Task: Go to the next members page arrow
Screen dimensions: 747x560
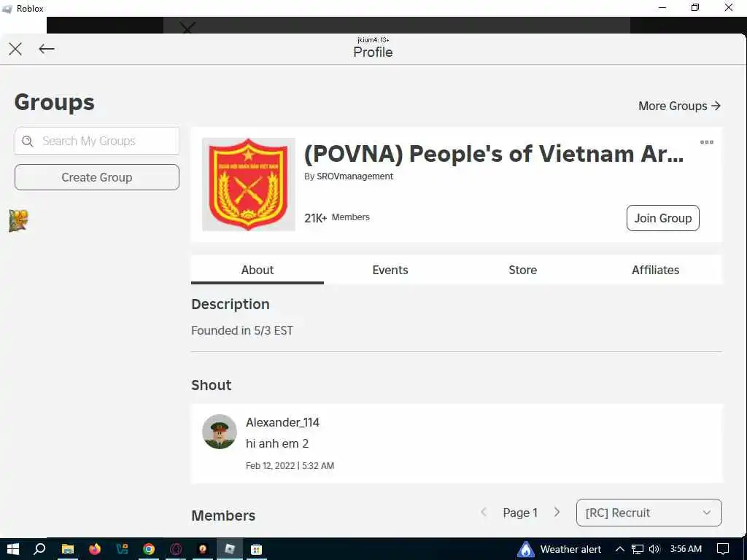Action: pos(557,513)
